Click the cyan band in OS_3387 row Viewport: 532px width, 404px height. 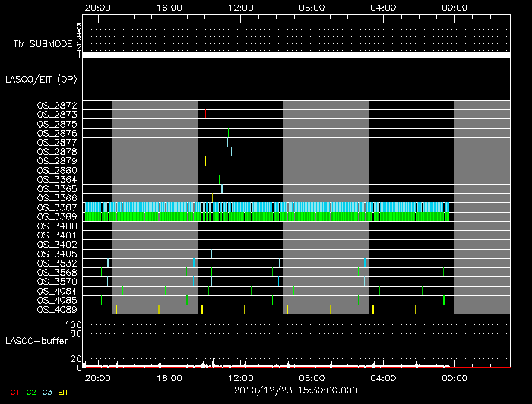(x=266, y=207)
